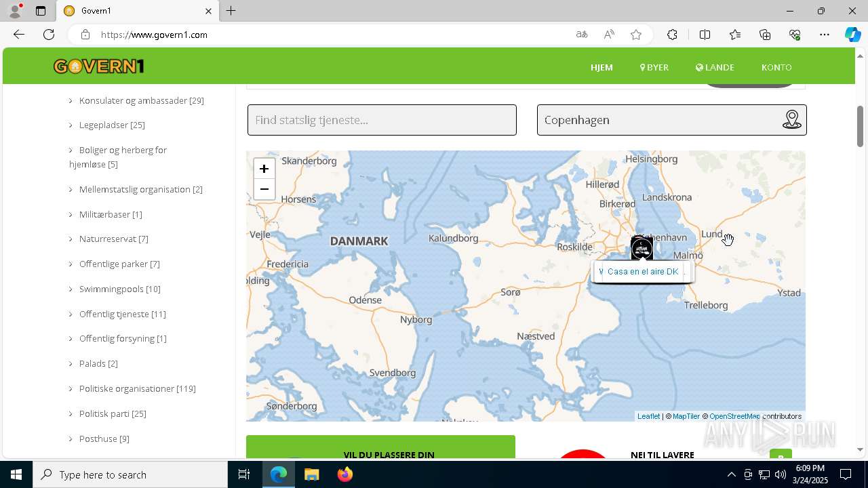868x488 pixels.
Task: Select Offentlig forsyning [1] category
Action: click(123, 338)
